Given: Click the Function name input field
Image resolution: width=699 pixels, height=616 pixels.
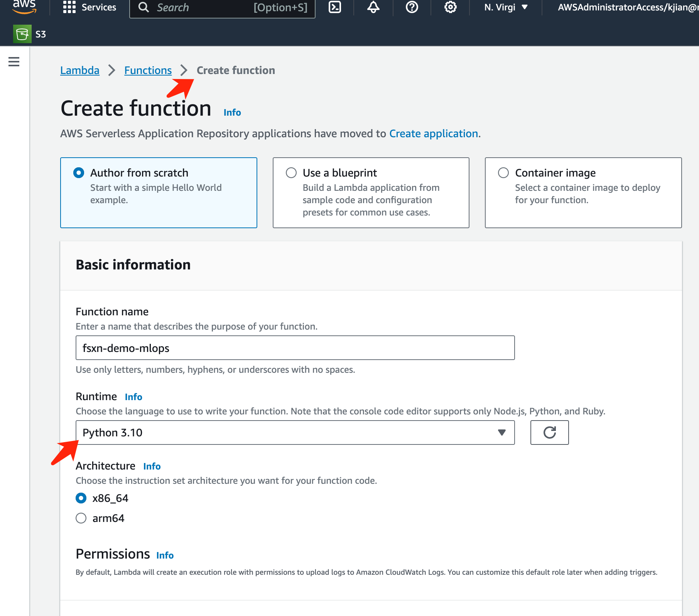Looking at the screenshot, I should tap(295, 348).
